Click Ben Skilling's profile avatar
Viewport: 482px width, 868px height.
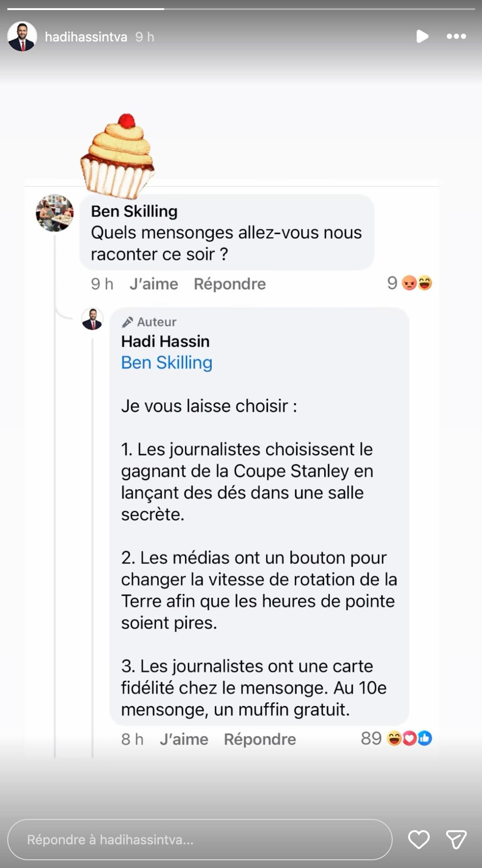(x=54, y=213)
